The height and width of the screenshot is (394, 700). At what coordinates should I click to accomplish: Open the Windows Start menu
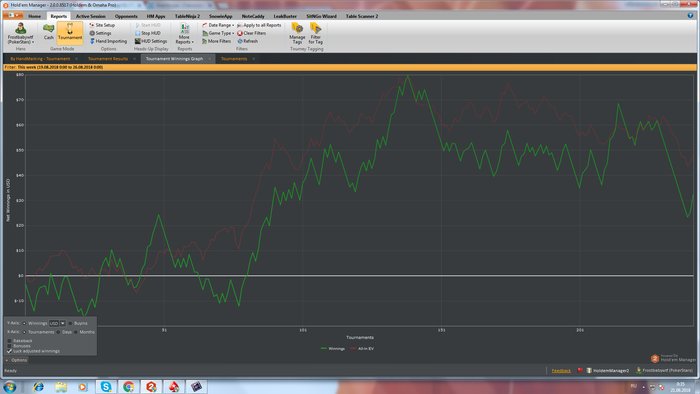(10, 387)
